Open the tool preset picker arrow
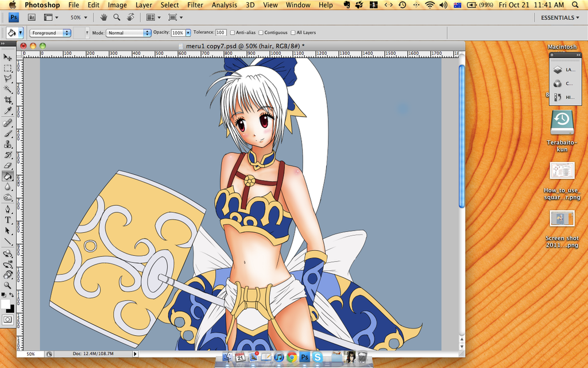Viewport: 588px width, 368px height. pos(21,33)
